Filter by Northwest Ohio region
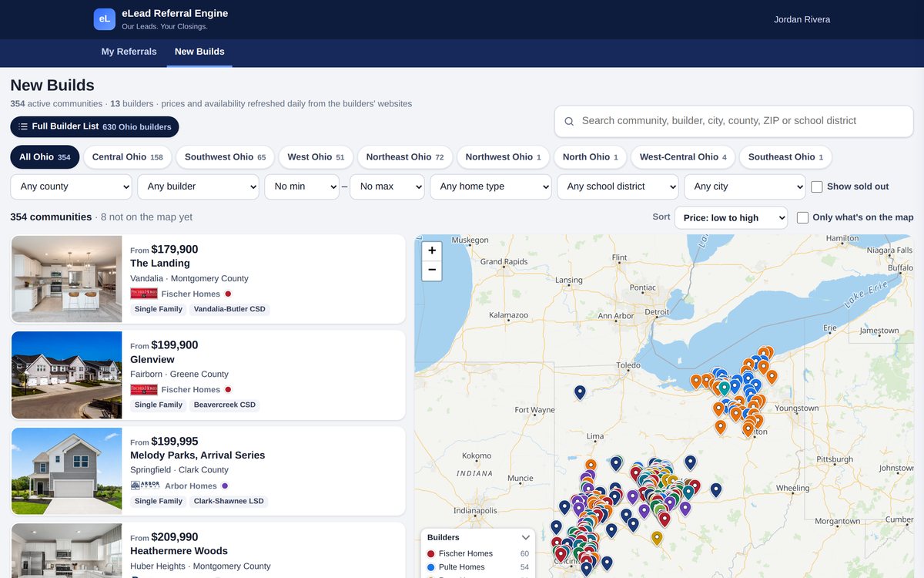 503,156
